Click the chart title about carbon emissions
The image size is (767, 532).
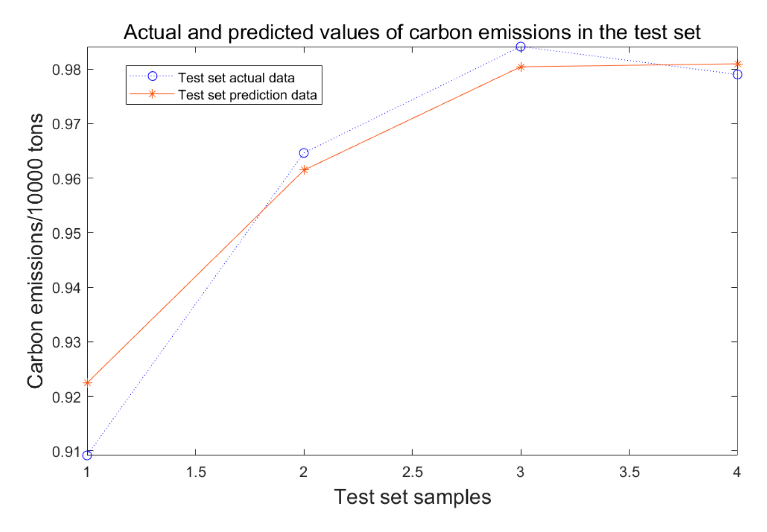tap(412, 33)
